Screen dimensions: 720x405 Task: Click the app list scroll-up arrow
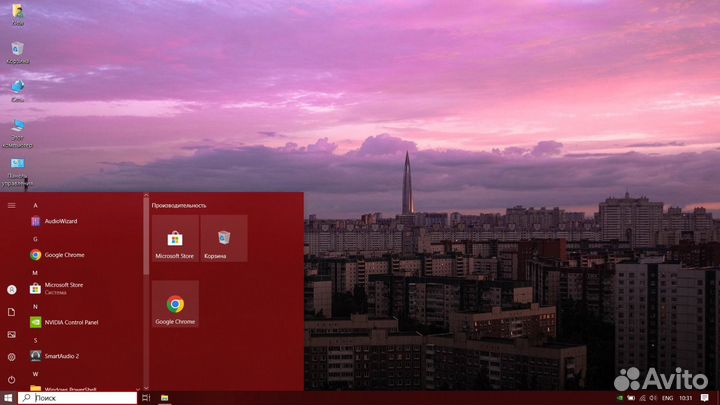146,196
